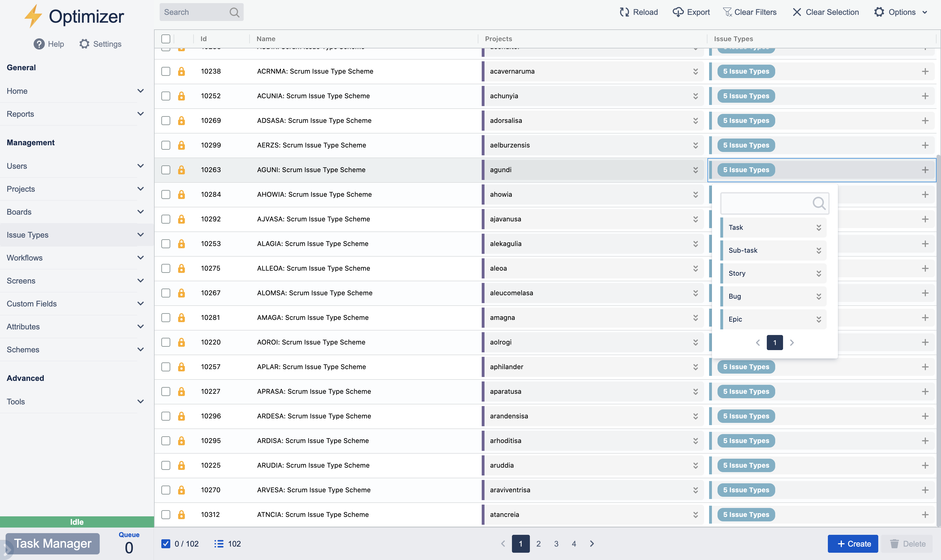The image size is (941, 560).
Task: Check the ACUNIA scheme row checkbox
Action: click(x=166, y=96)
